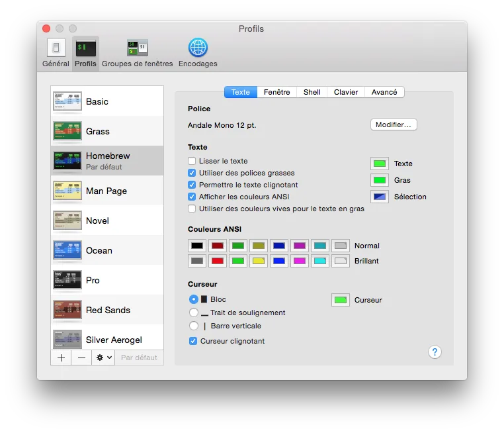Edit Brillant cyan ANSI color
Viewport: 504px width, 433px height.
point(320,261)
